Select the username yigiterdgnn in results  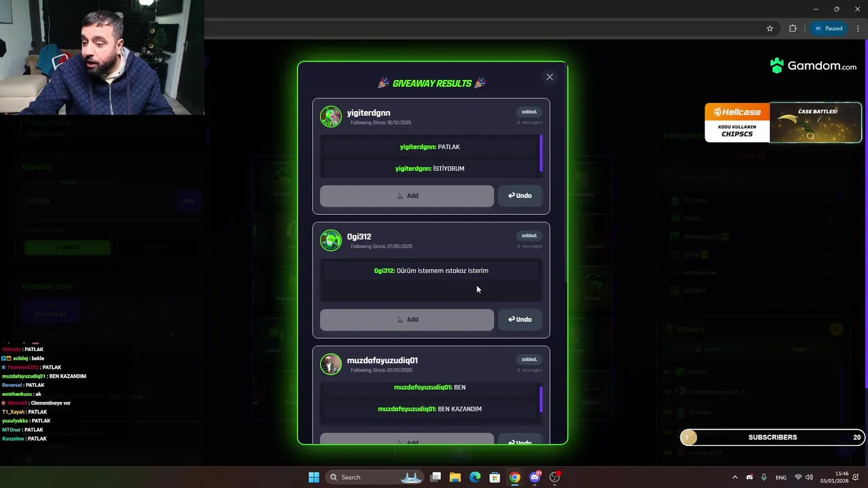pos(368,113)
